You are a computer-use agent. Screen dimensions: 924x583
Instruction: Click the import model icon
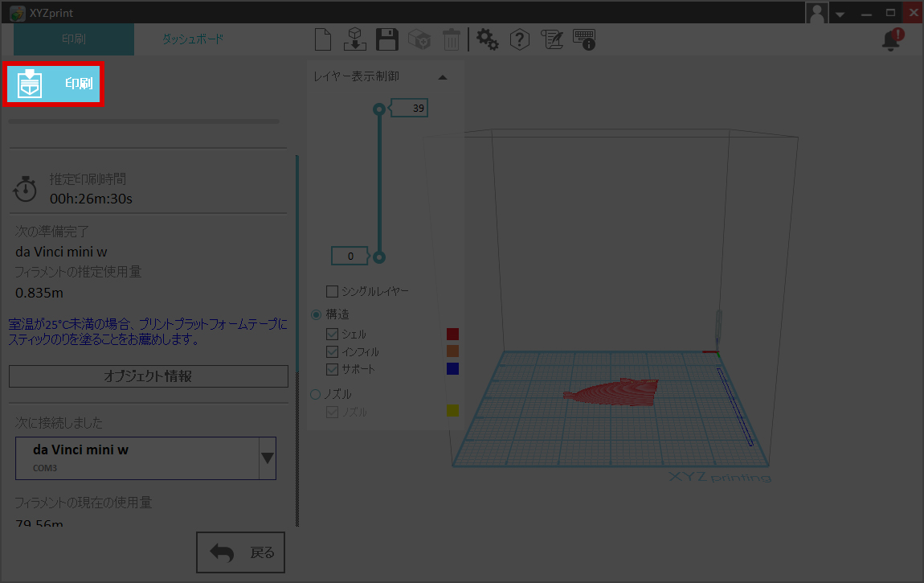[354, 39]
